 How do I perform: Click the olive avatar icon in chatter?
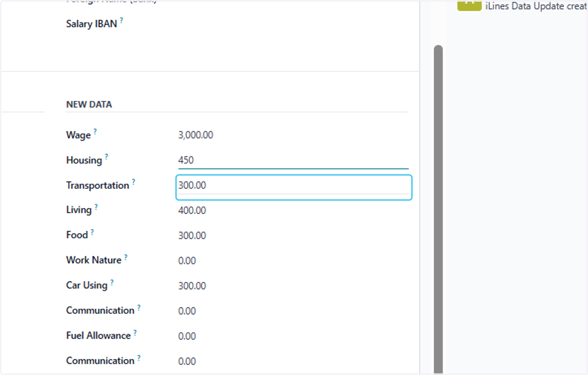click(469, 5)
